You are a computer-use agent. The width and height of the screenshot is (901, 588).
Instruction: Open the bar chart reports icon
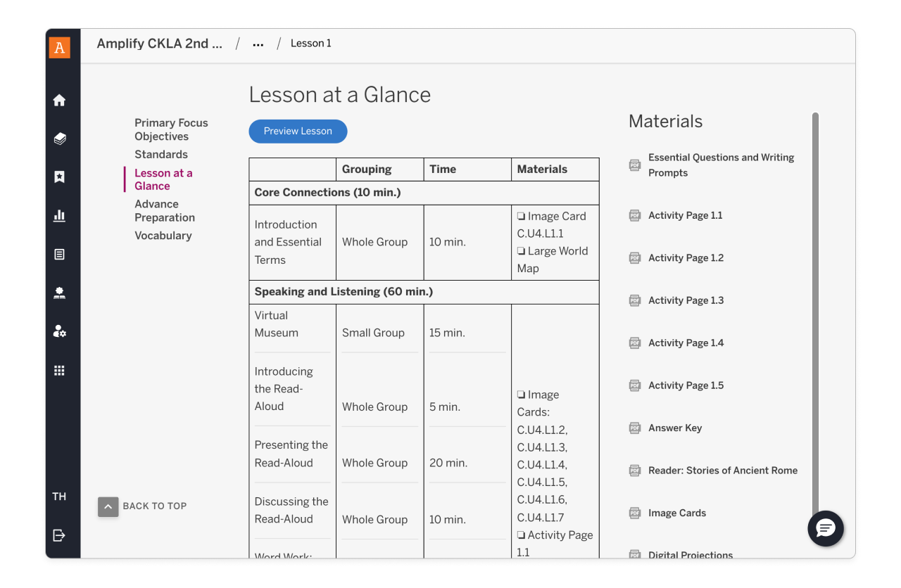60,216
